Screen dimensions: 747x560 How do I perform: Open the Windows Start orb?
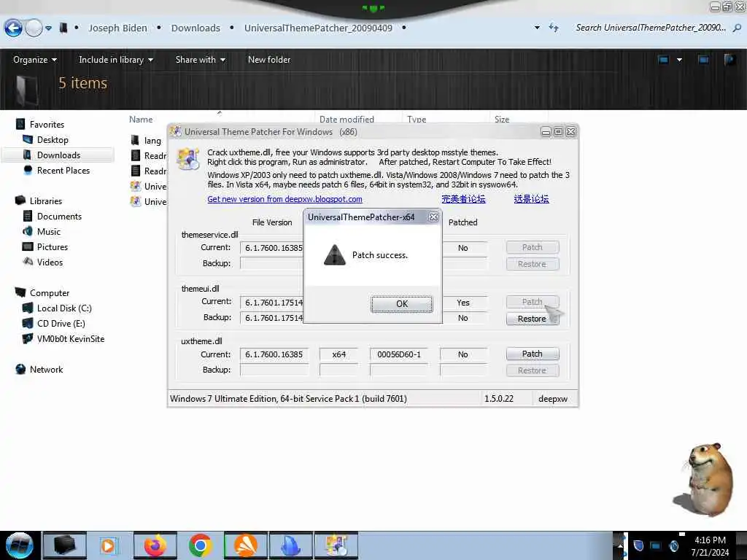point(19,545)
